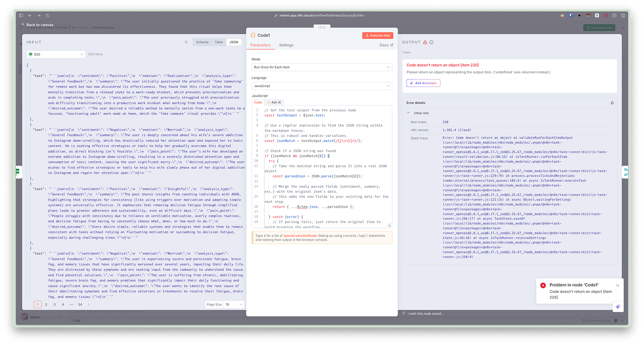Click the Code1 curly-braces node icon
Image resolution: width=644 pixels, height=345 pixels.
coord(253,35)
